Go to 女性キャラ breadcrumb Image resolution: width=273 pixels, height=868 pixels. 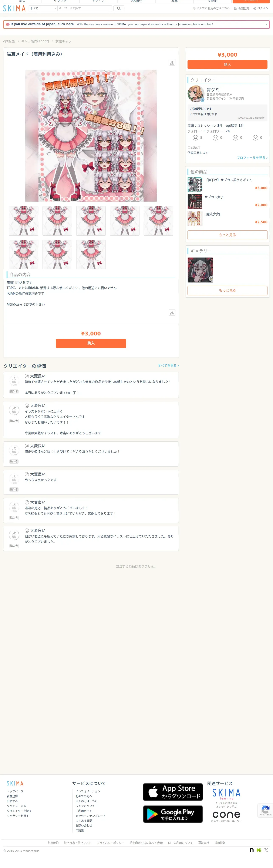(63, 41)
